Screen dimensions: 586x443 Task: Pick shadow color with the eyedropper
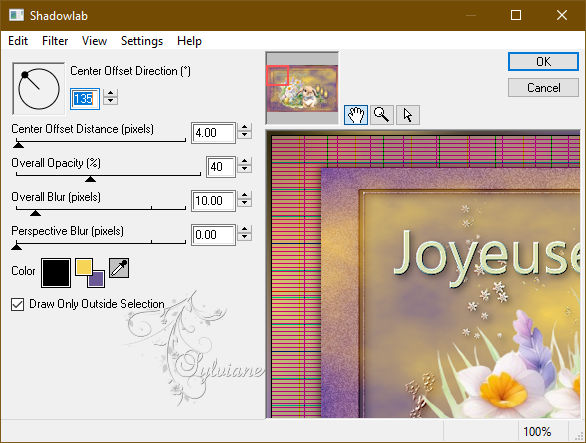(119, 268)
